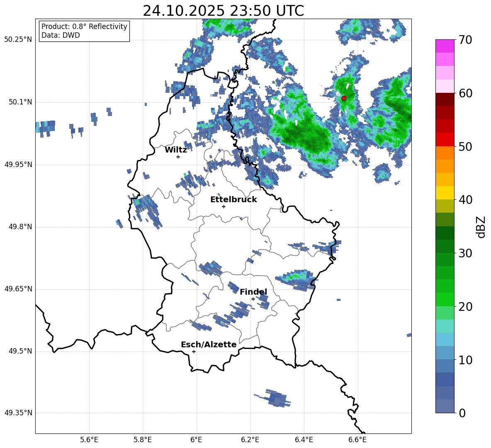Click the 49.95°N latitude label
Screen dimensions: 491x448
pos(18,165)
